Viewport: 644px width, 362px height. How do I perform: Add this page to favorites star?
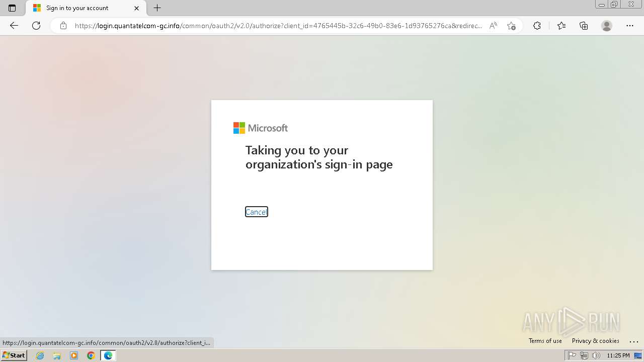point(511,26)
